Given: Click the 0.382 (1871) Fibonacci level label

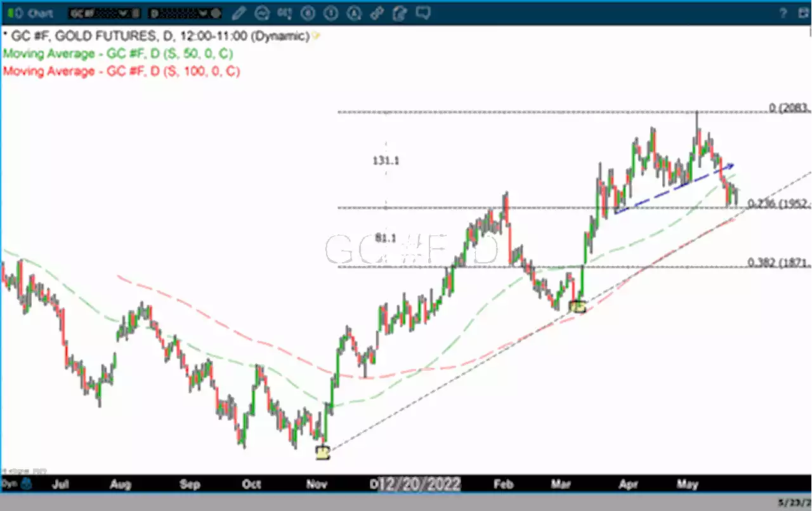Looking at the screenshot, I should (780, 262).
